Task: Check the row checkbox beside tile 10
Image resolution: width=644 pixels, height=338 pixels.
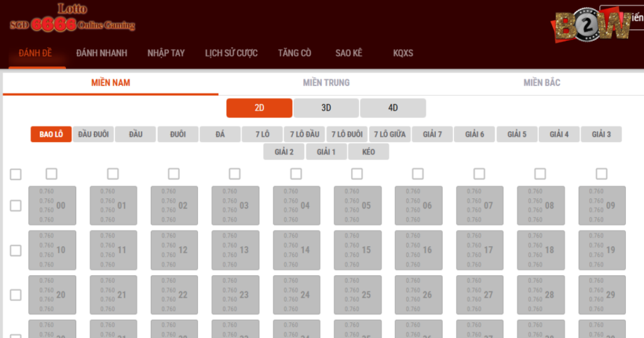Action: pyautogui.click(x=16, y=250)
